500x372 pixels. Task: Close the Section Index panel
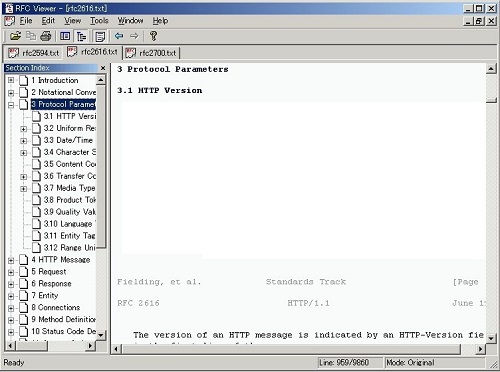103,68
